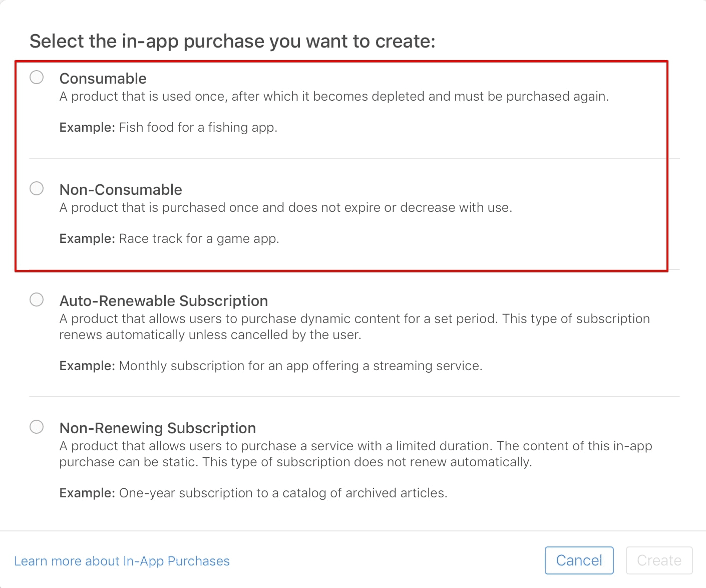This screenshot has height=588, width=706.
Task: Dismiss the dialog with Cancel
Action: pos(579,560)
